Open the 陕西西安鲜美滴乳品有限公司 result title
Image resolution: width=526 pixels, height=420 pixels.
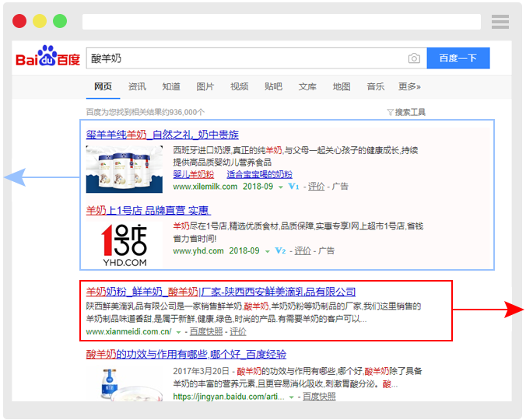coord(221,292)
